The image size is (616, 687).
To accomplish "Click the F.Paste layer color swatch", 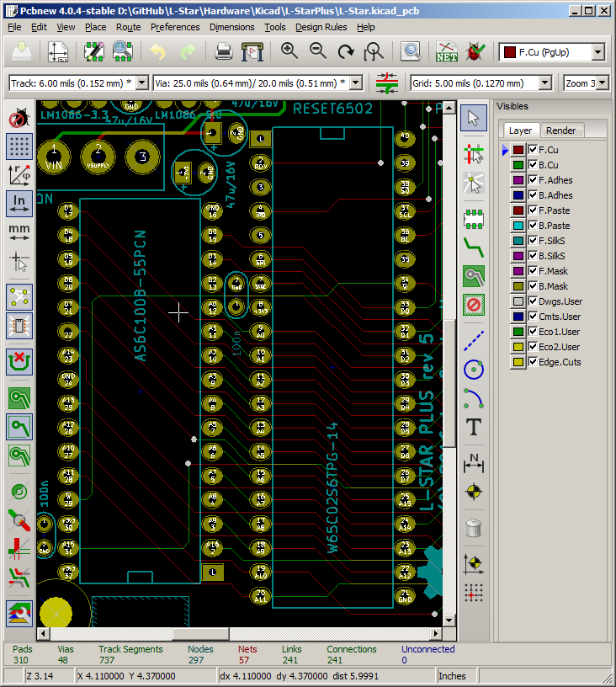I will pyautogui.click(x=518, y=210).
